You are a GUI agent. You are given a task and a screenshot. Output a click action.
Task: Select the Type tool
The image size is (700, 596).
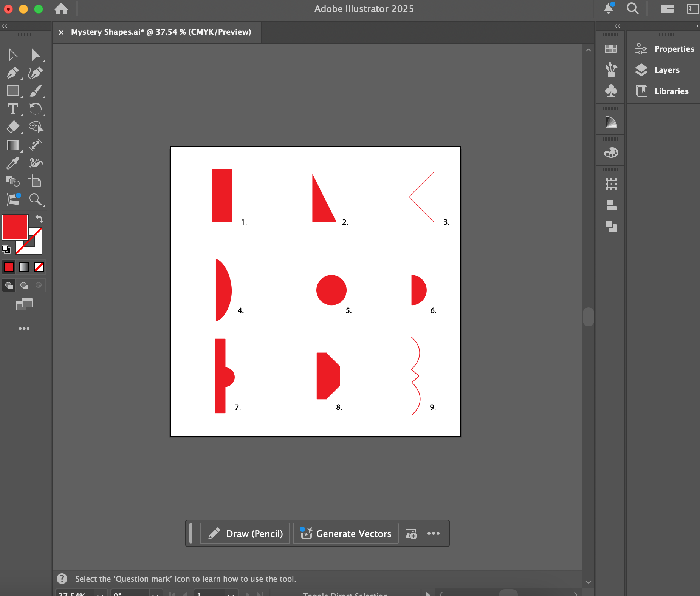[x=12, y=109]
